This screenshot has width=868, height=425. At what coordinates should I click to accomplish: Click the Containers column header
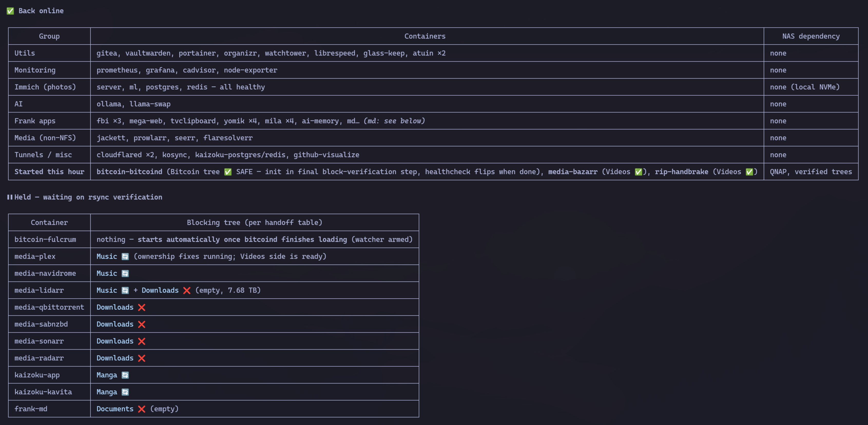point(427,36)
